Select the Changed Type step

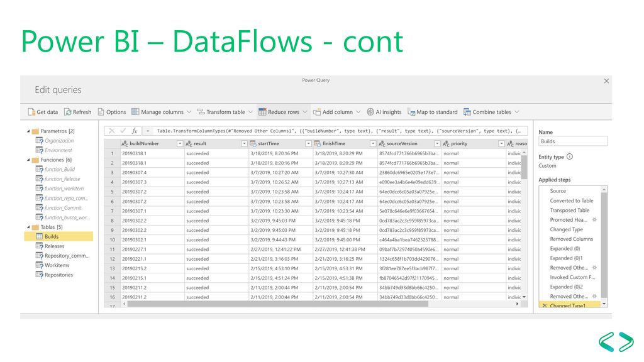(x=567, y=229)
